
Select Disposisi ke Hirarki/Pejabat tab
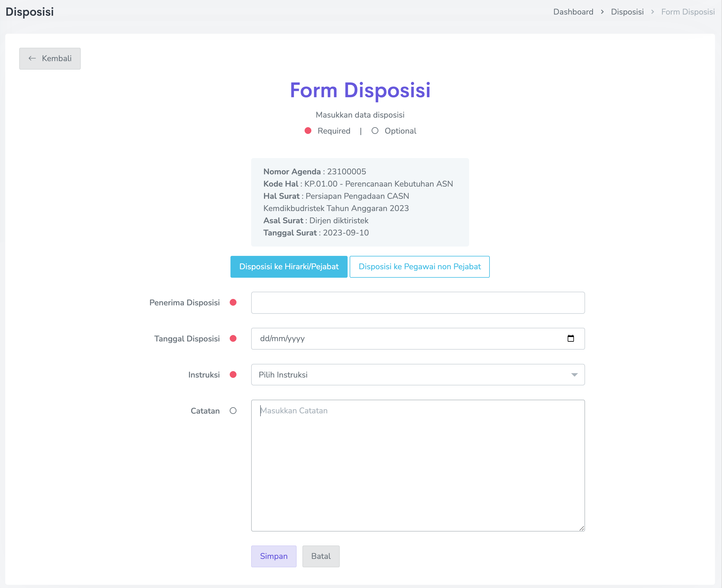pyautogui.click(x=289, y=267)
